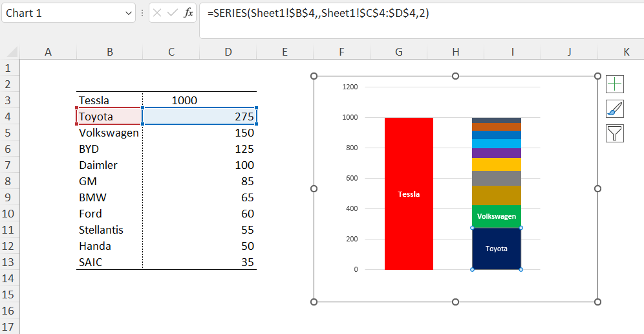Select the green Volkswagen chart segment
This screenshot has height=334, width=644.
(x=497, y=216)
